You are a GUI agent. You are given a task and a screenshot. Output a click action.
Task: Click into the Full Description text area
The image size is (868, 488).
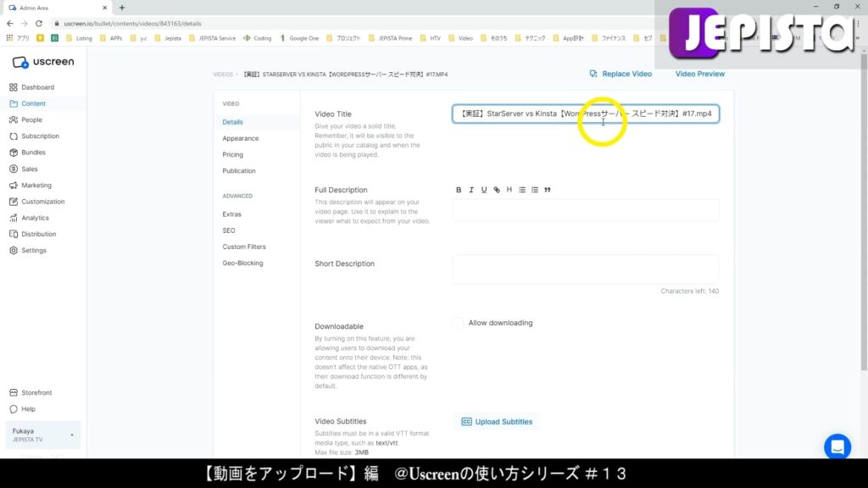[585, 210]
